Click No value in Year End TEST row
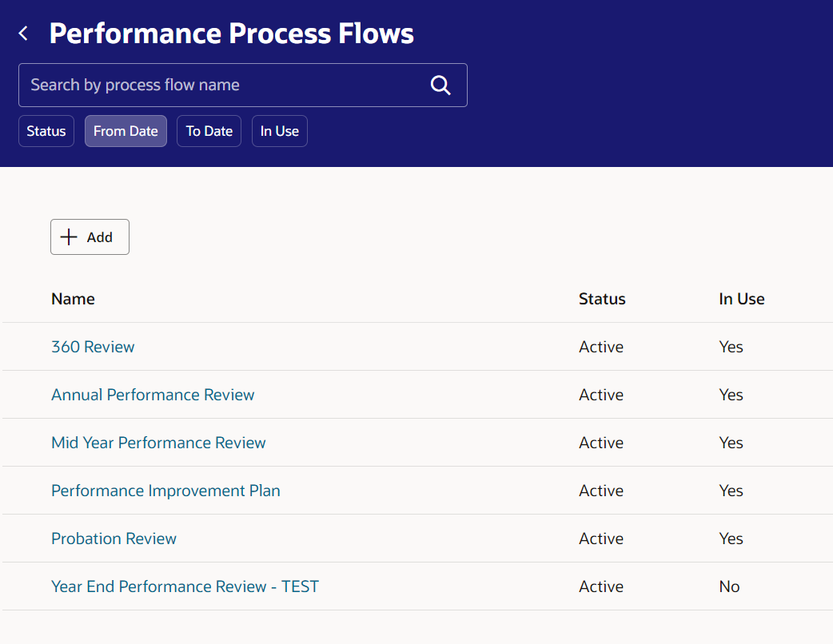Viewport: 833px width, 644px height. coord(729,586)
